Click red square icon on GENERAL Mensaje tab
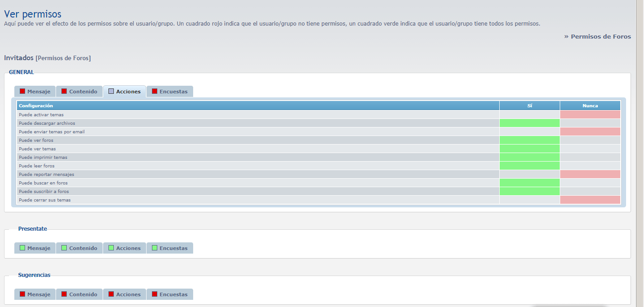 pos(22,91)
